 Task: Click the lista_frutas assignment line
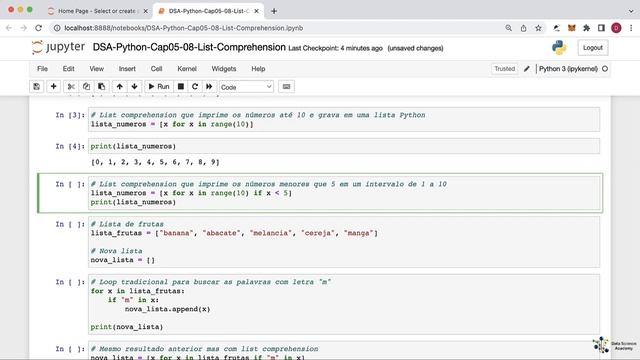pos(234,233)
